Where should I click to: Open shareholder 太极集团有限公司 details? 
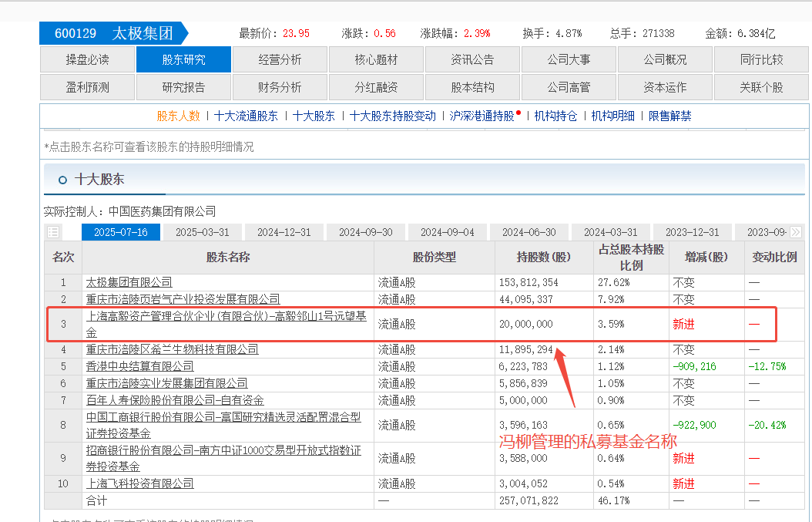(x=129, y=282)
